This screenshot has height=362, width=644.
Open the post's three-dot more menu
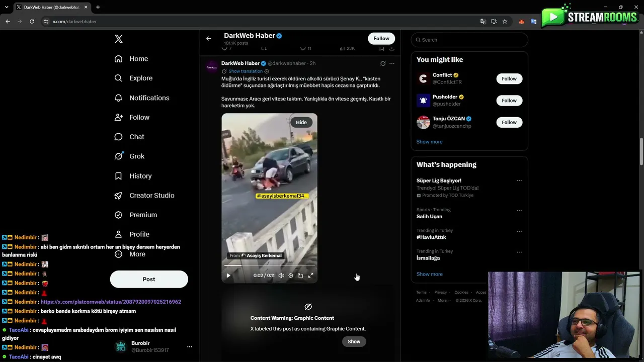[x=392, y=63]
